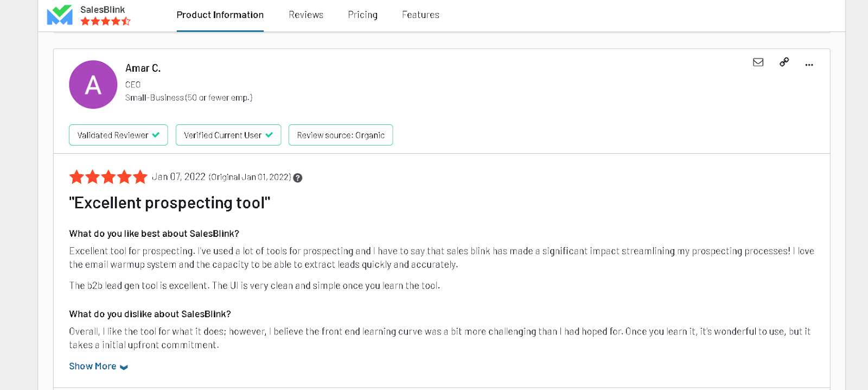Click the Review source: Organic badge
868x390 pixels.
pos(341,135)
